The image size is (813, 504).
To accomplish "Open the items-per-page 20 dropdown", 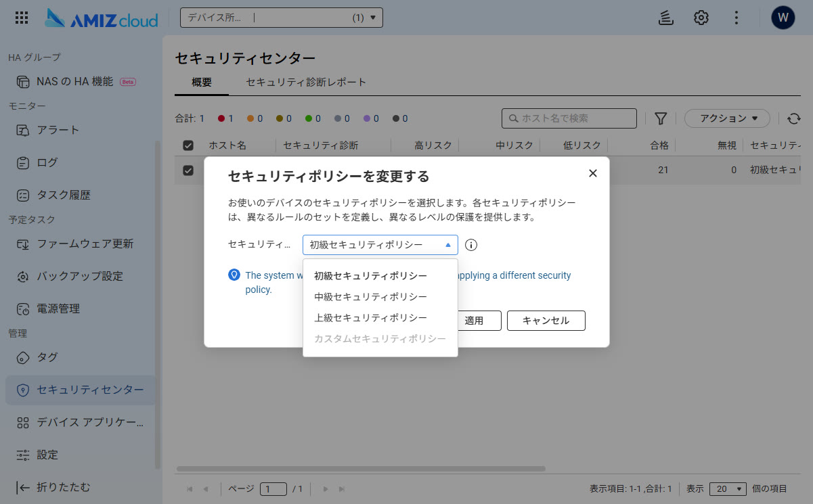I will coord(730,488).
